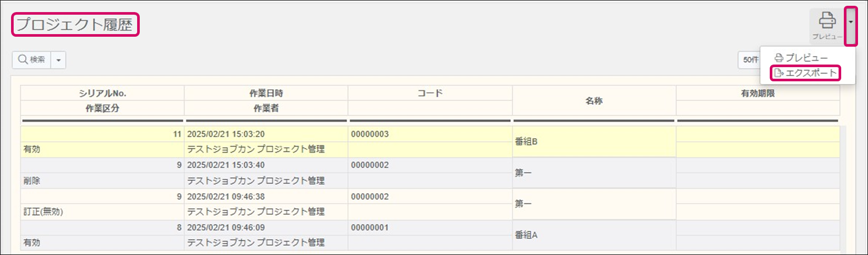Select the code cell 00000003
The height and width of the screenshot is (255, 868).
[370, 134]
